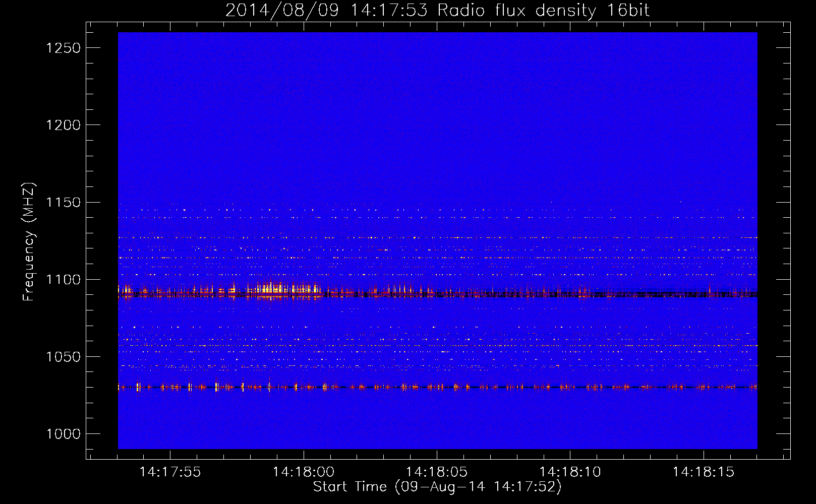Select the 1200 frequency axis label

[63, 125]
